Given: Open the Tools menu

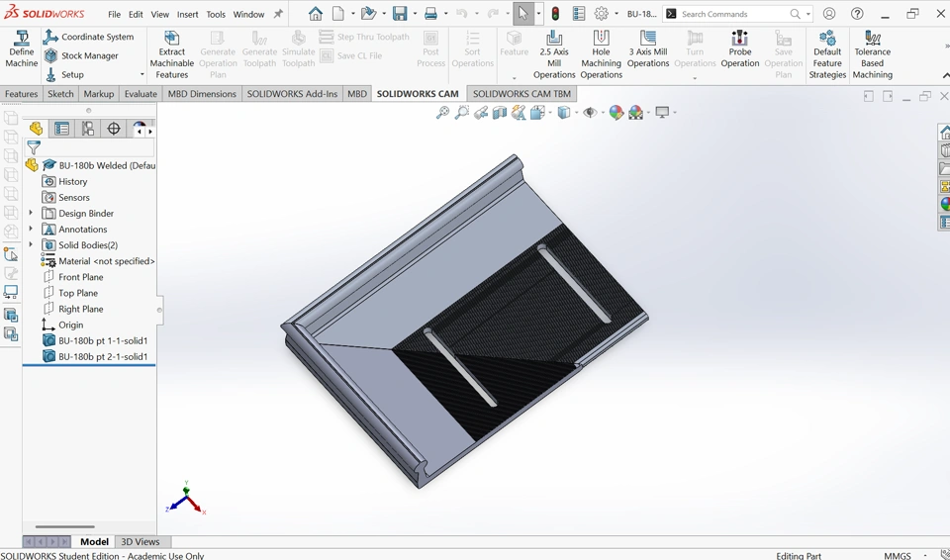Looking at the screenshot, I should tap(216, 14).
